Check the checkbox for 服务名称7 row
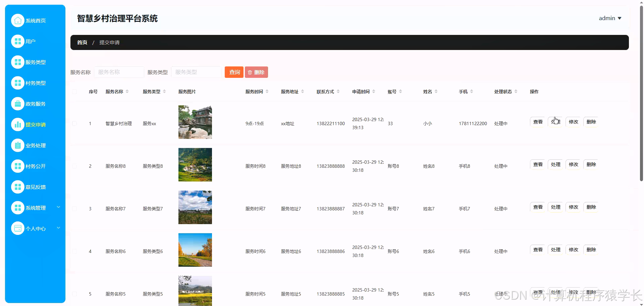 click(74, 208)
